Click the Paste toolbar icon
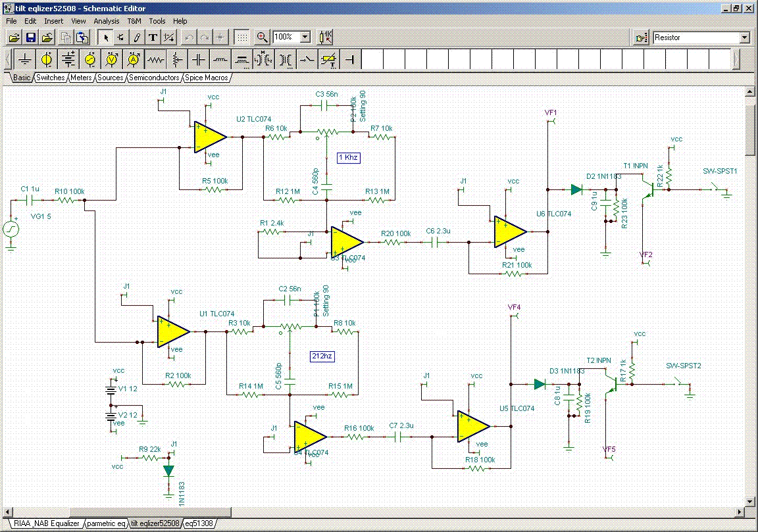This screenshot has height=532, width=758. [83, 37]
